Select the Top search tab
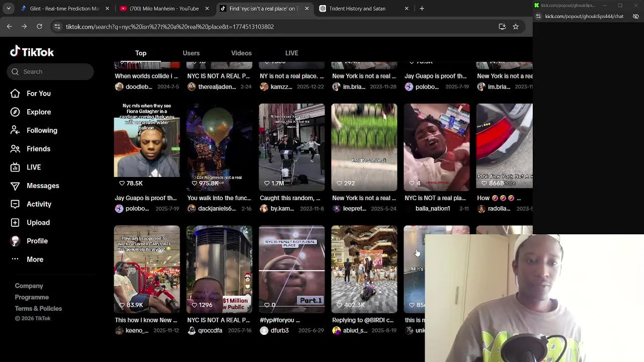644x362 pixels. pos(141,53)
